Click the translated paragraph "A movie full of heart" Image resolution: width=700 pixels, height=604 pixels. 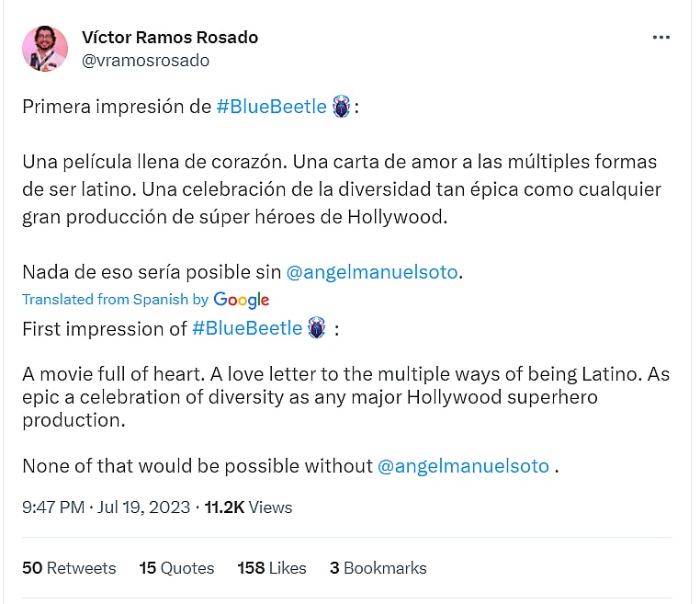pyautogui.click(x=340, y=396)
